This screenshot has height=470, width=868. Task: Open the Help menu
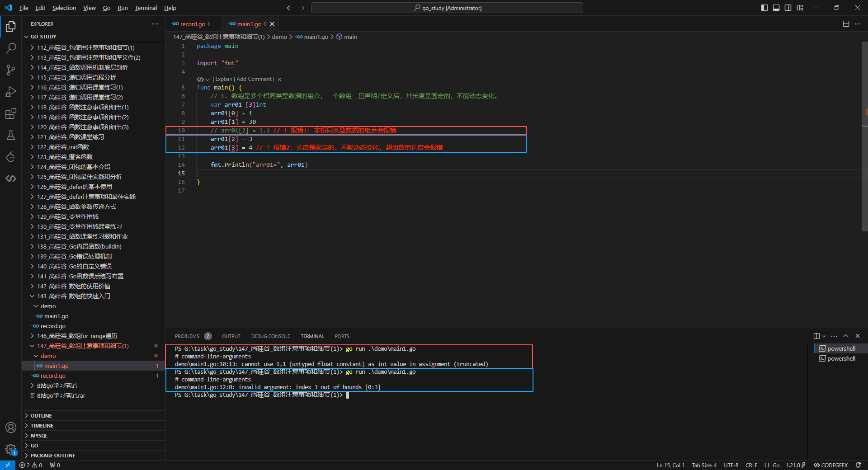(170, 8)
